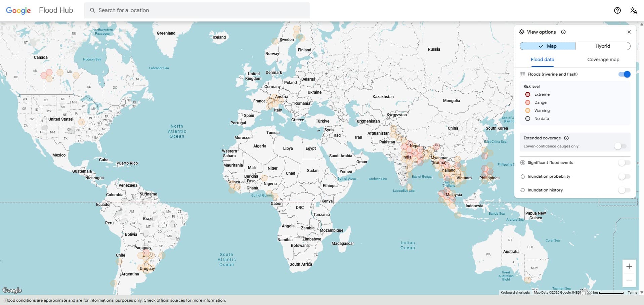Click the Warning risk level marker
This screenshot has width=644, height=305.
tap(528, 111)
